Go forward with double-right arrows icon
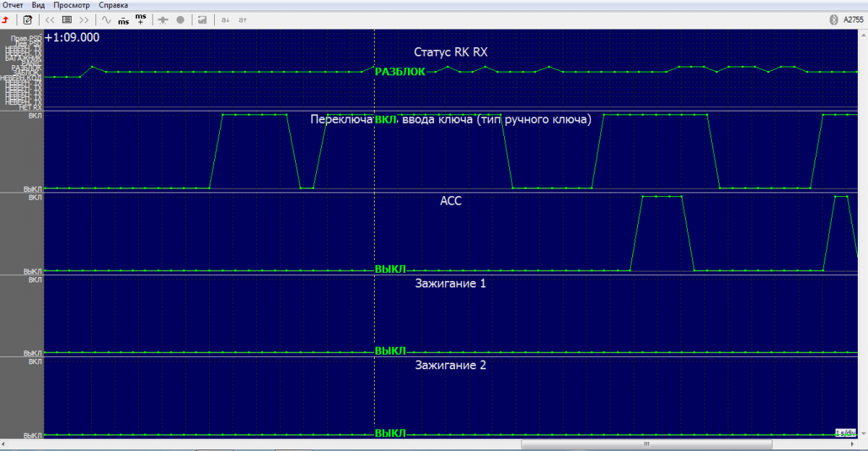868x451 pixels. [x=85, y=20]
